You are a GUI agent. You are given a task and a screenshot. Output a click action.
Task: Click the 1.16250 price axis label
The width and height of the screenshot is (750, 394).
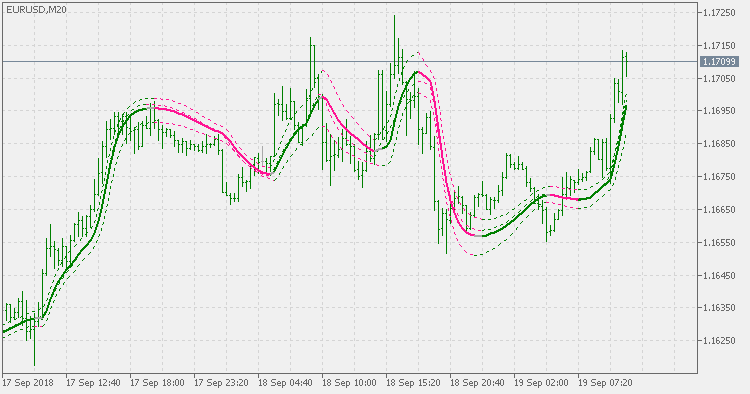coord(719,340)
